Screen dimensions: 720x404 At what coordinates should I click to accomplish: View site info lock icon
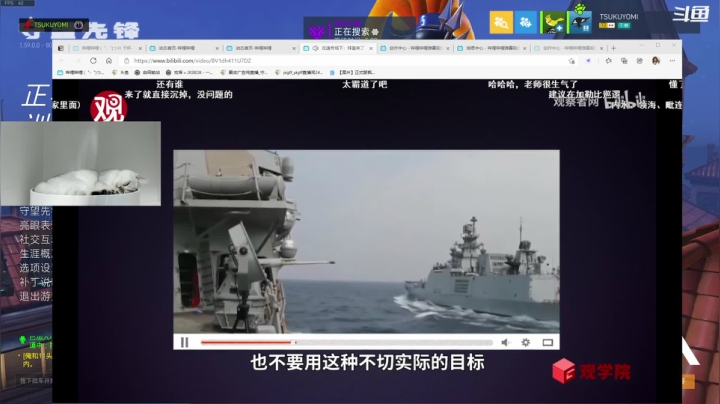[x=127, y=61]
